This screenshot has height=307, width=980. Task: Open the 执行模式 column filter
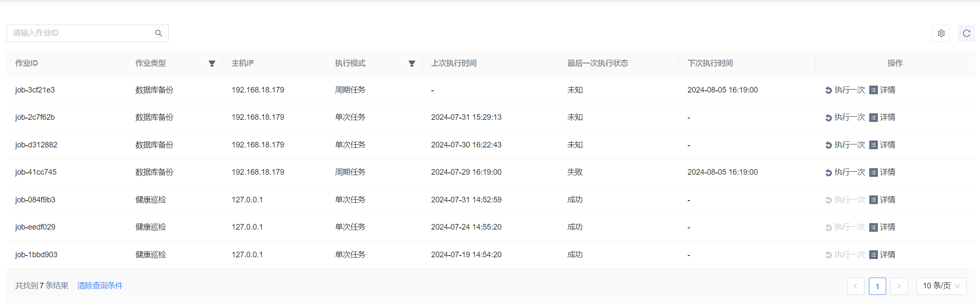[412, 64]
